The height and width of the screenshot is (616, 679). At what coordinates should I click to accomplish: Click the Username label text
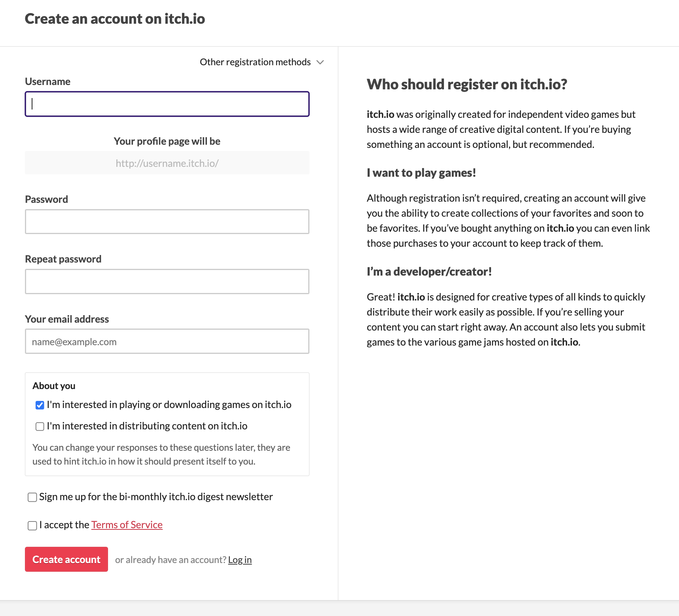[x=48, y=82]
